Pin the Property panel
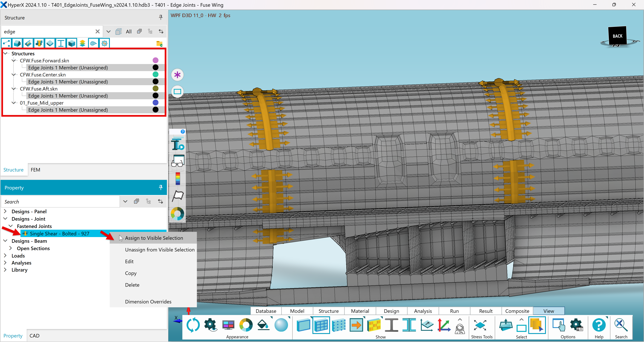644x342 pixels. 161,187
